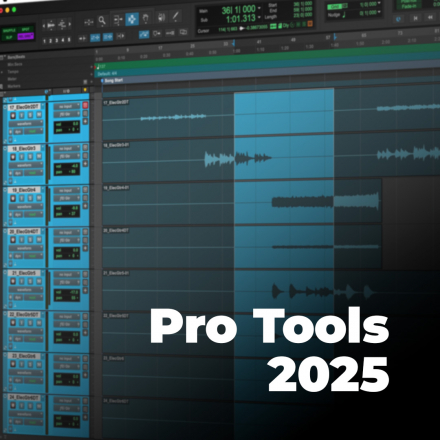
Task: Select the Scrubber speaker tool
Action: pos(161,17)
